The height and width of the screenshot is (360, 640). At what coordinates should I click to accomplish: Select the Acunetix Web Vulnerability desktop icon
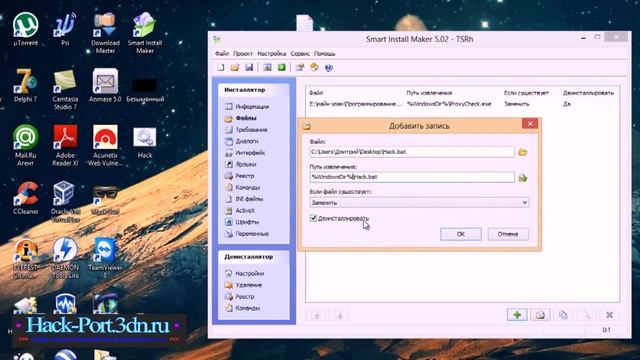(x=105, y=145)
